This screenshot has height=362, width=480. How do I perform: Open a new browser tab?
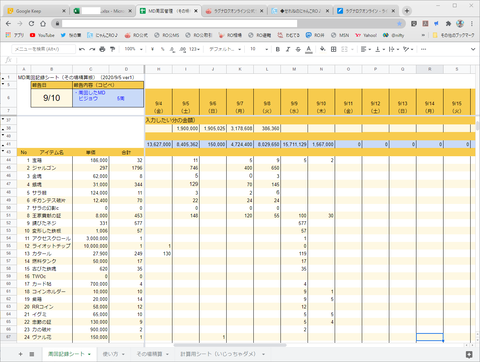coord(407,11)
